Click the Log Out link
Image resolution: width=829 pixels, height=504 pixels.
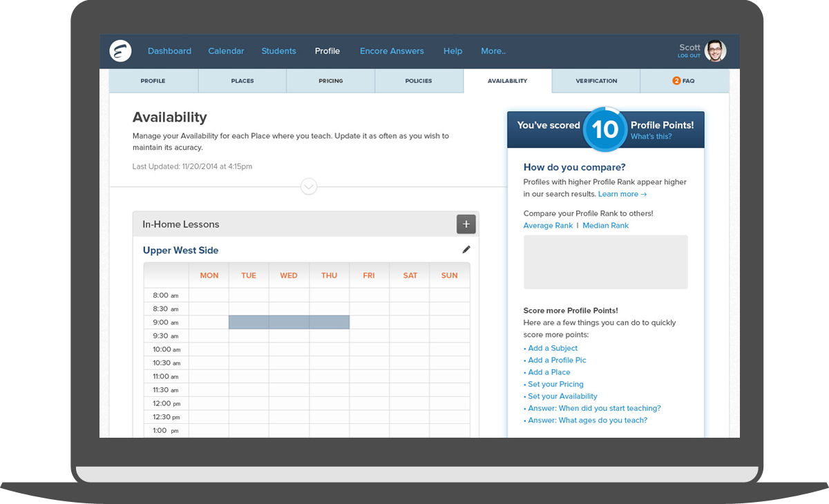[689, 56]
